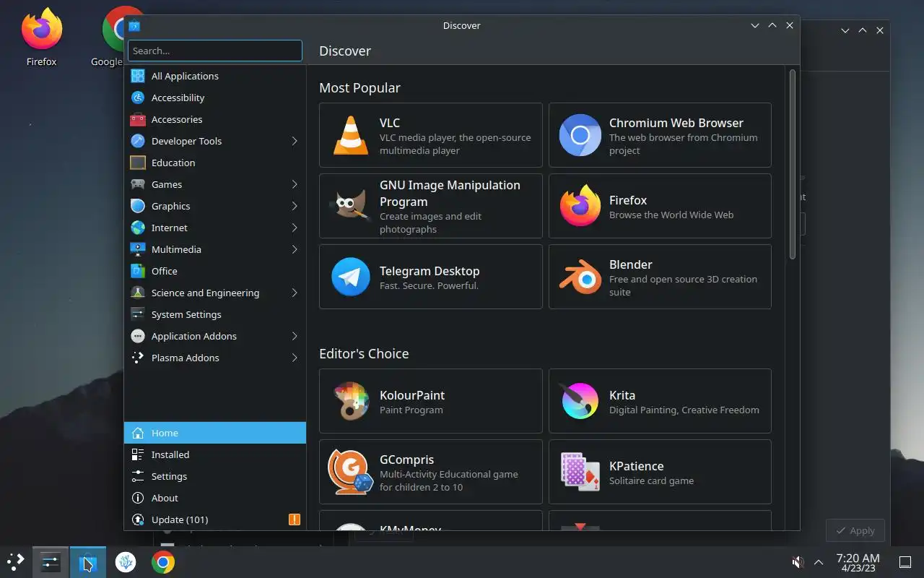Click the KPatience cards icon
This screenshot has width=924, height=578.
click(580, 472)
